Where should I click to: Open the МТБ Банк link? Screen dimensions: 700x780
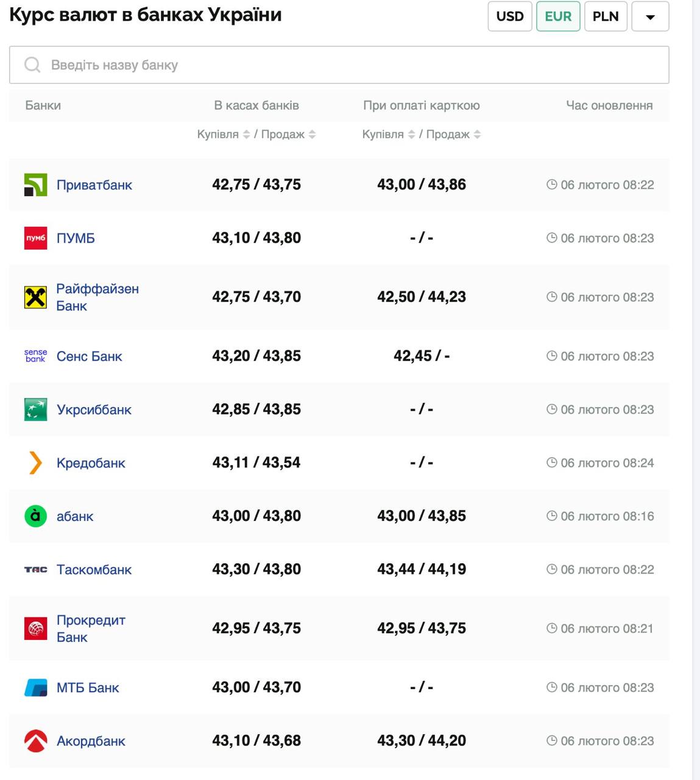point(88,688)
